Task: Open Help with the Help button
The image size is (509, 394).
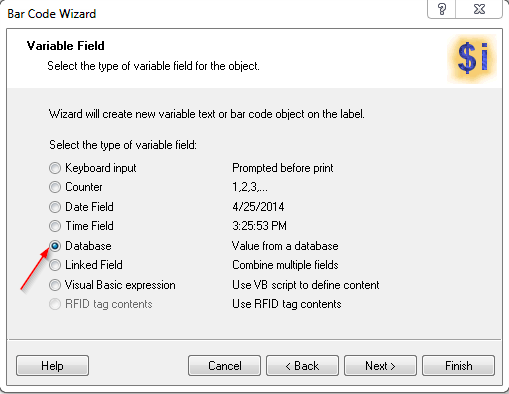Action: (52, 366)
